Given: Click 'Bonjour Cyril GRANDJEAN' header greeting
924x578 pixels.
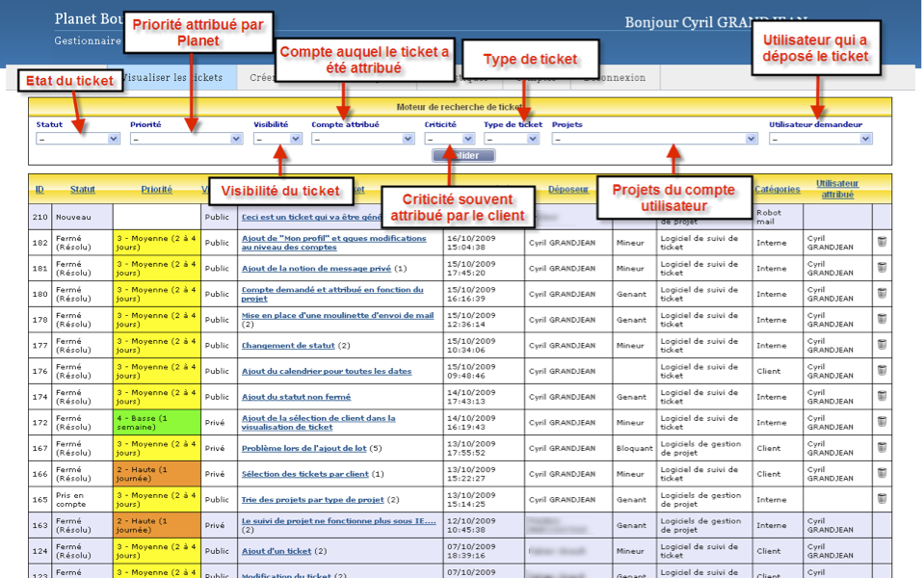Looking at the screenshot, I should [x=716, y=22].
